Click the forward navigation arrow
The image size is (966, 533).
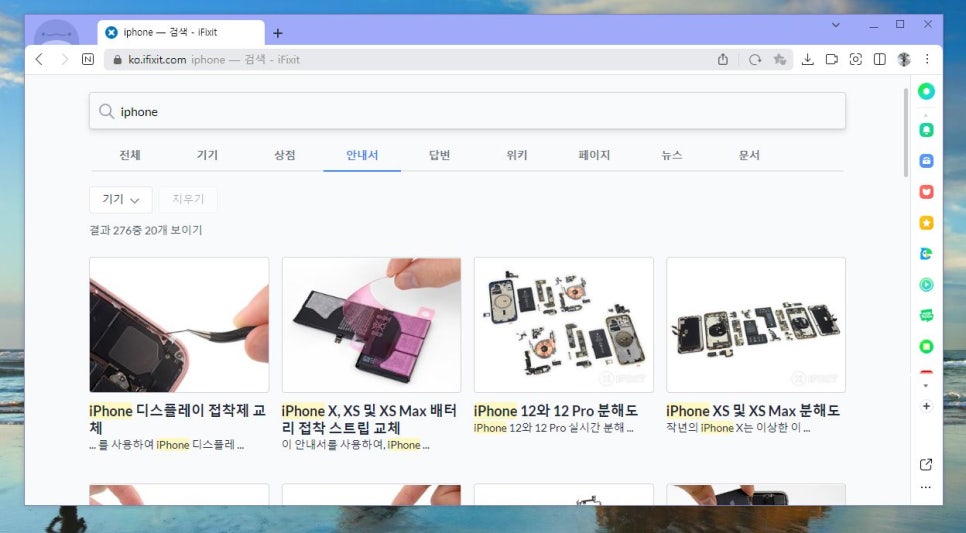coord(64,59)
